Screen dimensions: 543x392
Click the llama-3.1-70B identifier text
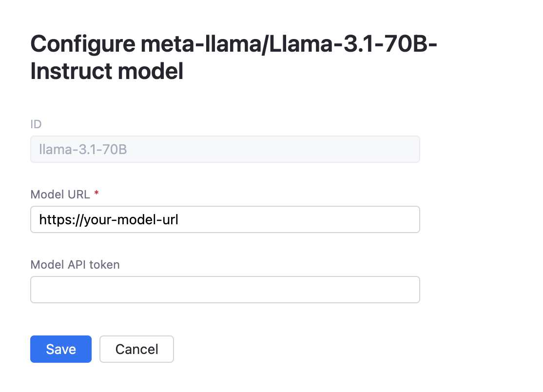(x=82, y=149)
